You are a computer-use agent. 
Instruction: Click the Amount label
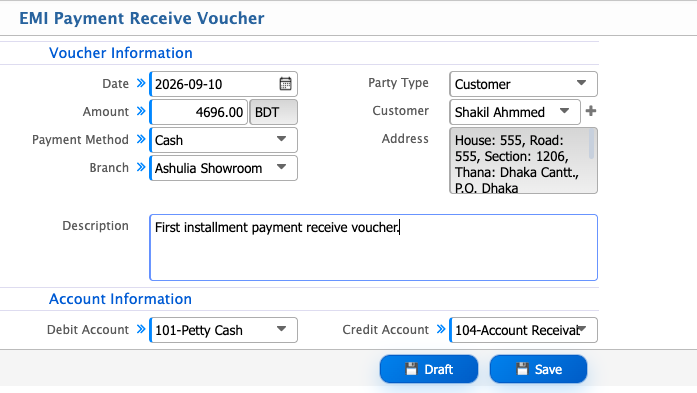[106, 112]
